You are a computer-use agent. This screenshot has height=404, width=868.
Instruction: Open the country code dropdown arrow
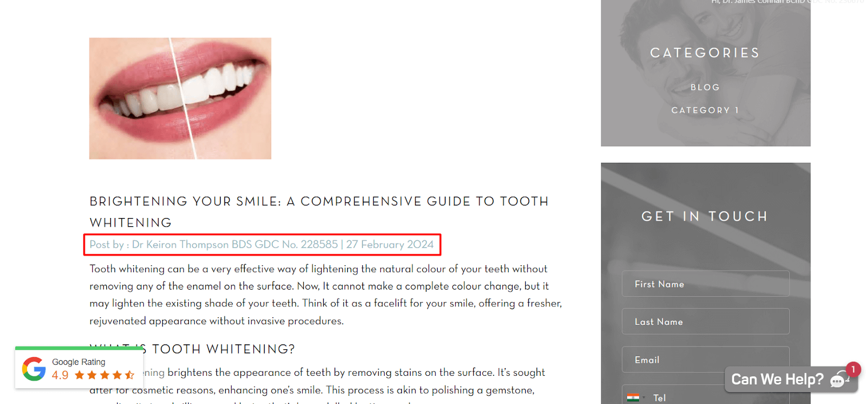(644, 397)
